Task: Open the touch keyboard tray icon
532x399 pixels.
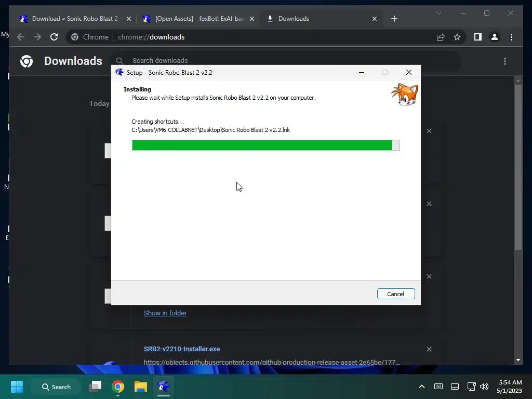Action: (438, 387)
